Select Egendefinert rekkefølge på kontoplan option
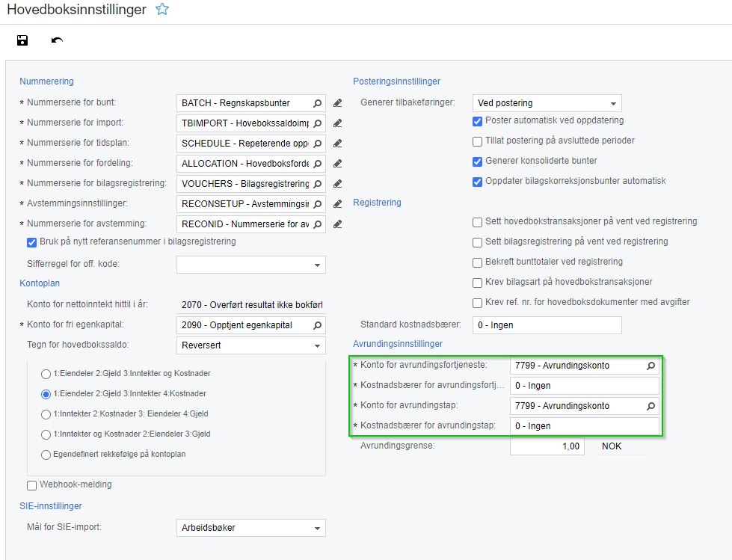Viewport: 732px width, 560px height. coord(46,455)
